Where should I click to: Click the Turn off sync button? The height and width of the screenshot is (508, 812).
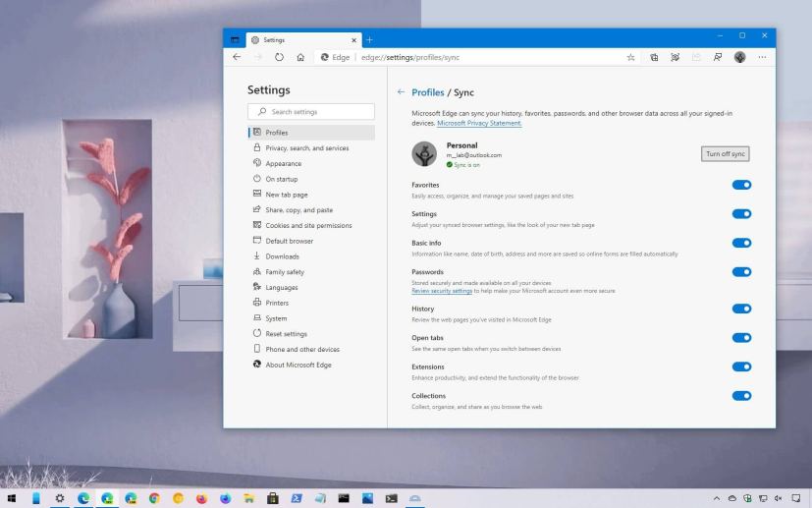[725, 154]
